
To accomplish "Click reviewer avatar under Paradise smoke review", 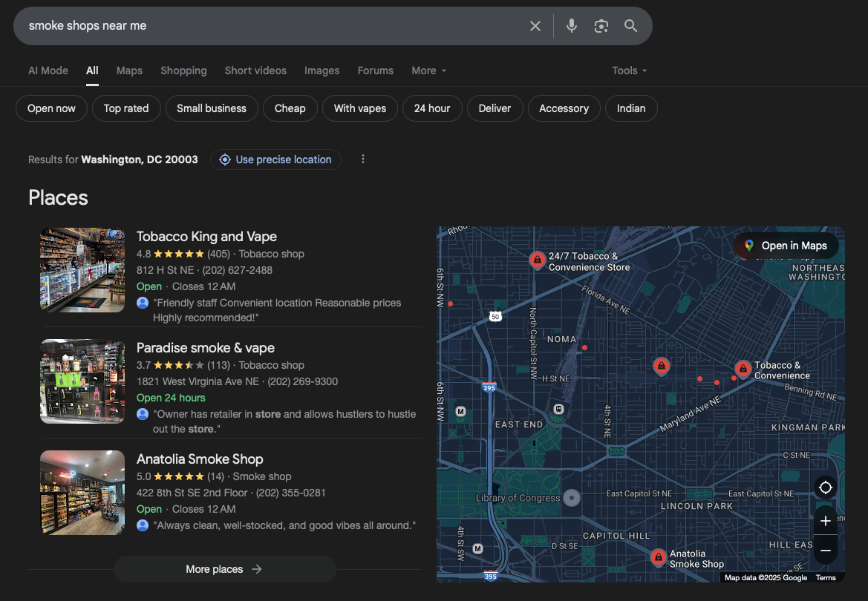I will point(143,414).
